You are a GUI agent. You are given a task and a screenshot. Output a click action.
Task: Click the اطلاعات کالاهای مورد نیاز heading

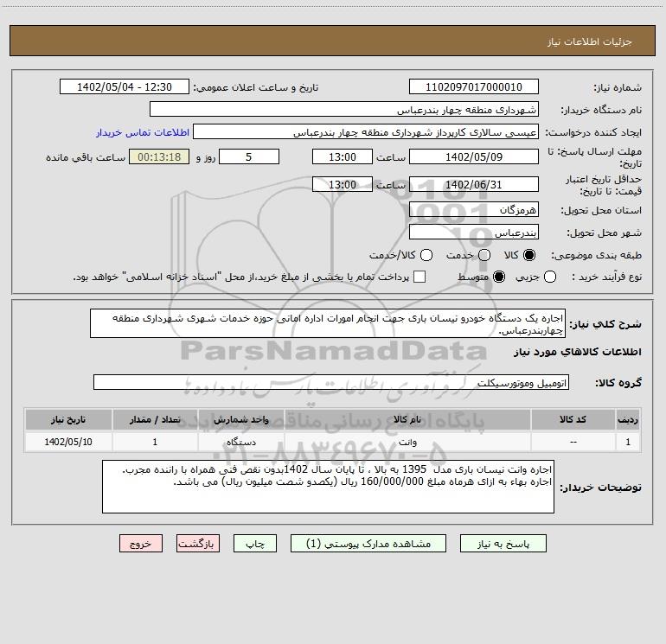[577, 352]
